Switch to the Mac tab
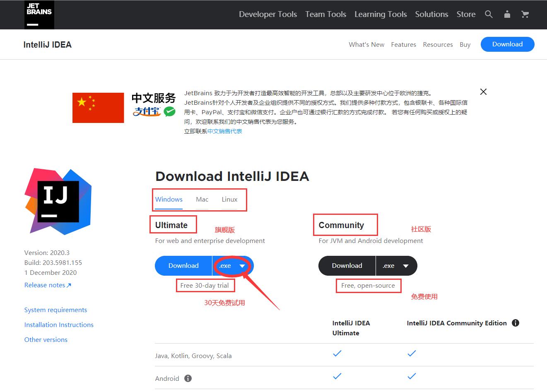The image size is (547, 392). tap(202, 200)
